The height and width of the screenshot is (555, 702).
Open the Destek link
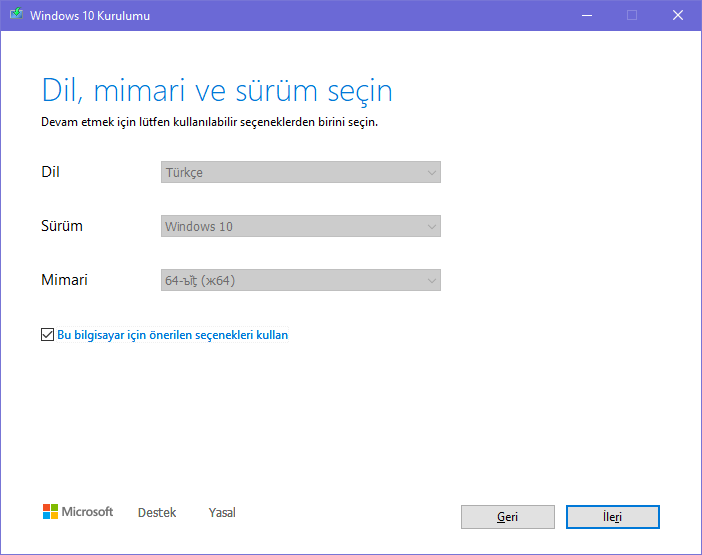click(157, 512)
